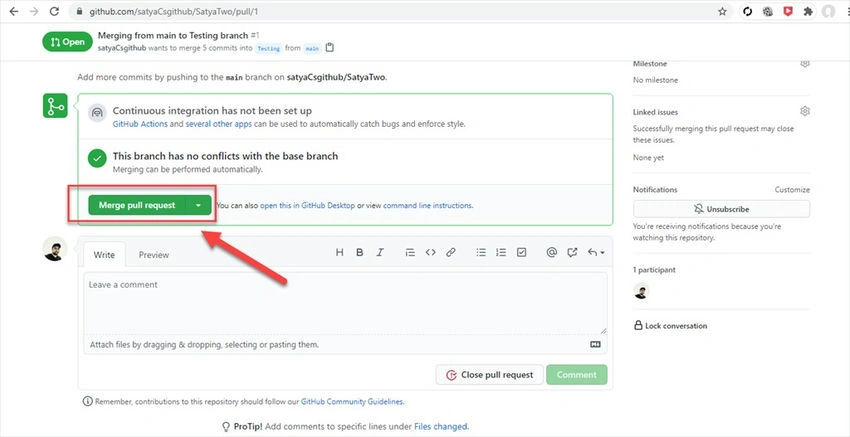Click Close pull request button

[x=490, y=375]
